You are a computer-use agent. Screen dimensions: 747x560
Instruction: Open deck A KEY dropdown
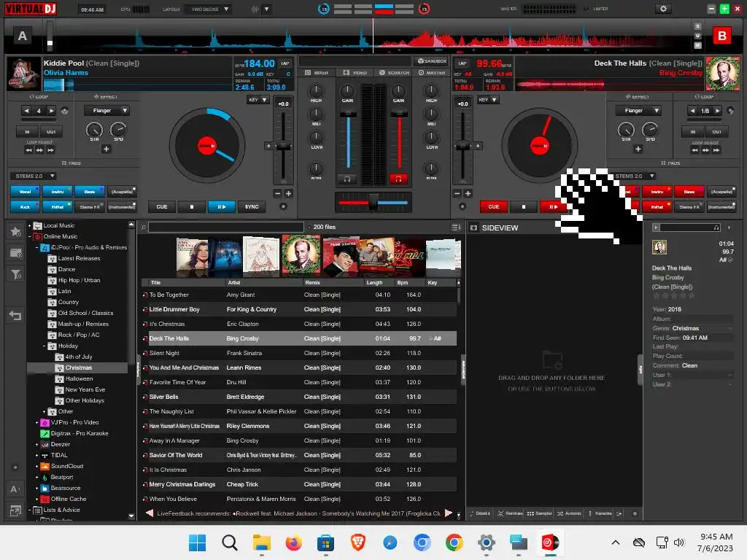(258, 100)
